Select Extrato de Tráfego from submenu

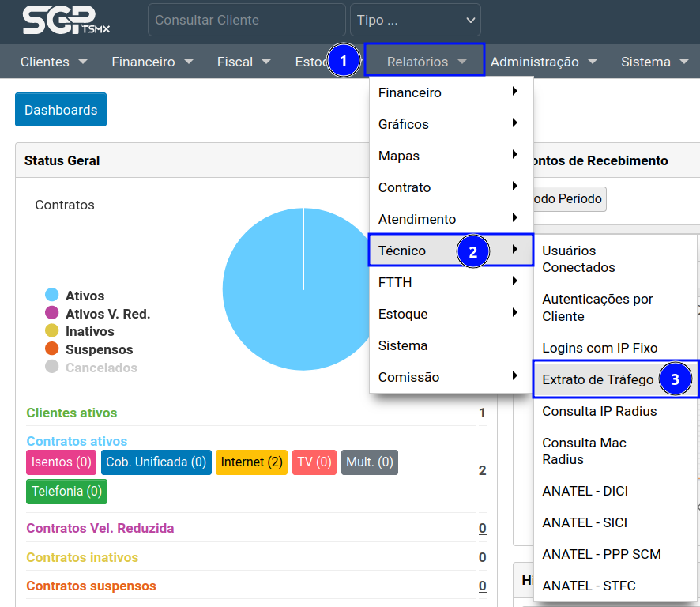(598, 379)
